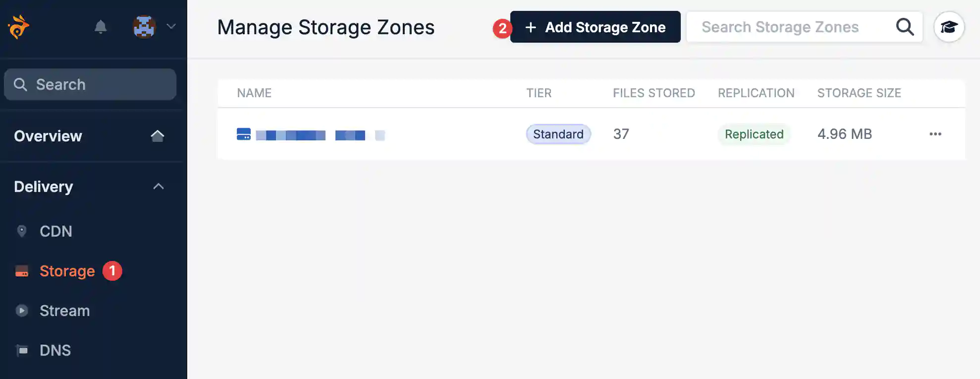Image resolution: width=980 pixels, height=379 pixels.
Task: Click the sidebar Search box
Action: (x=90, y=84)
